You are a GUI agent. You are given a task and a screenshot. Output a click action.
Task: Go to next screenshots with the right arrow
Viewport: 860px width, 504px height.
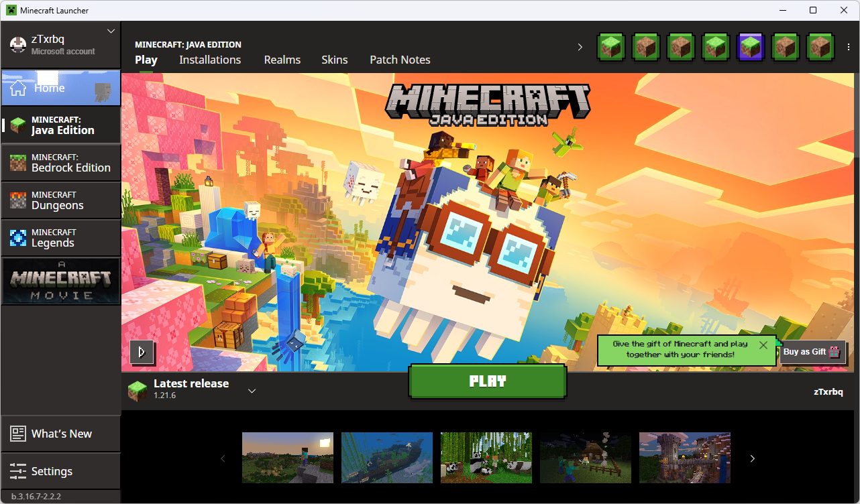point(752,458)
